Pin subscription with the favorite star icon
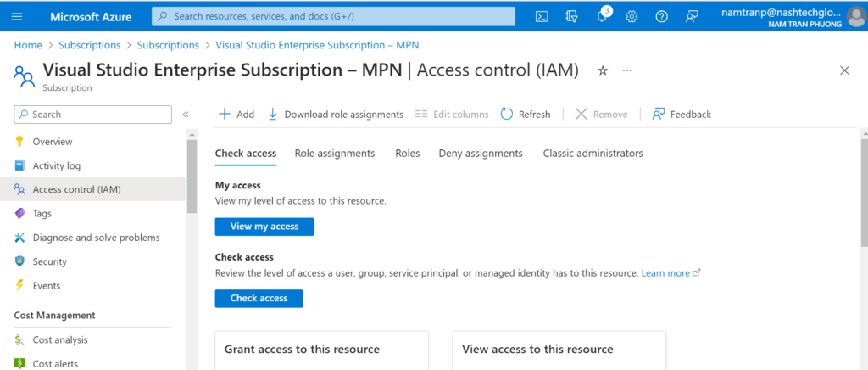 (603, 70)
